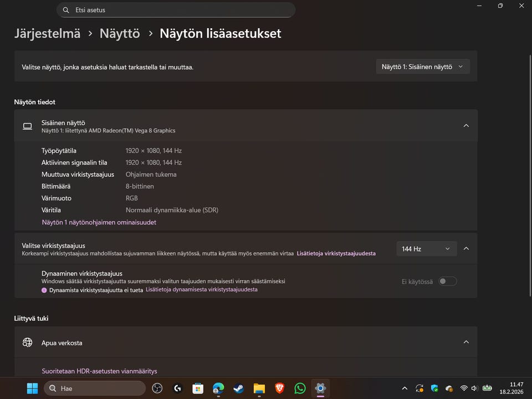
Task: Click the speaker volume tray icon
Action: pyautogui.click(x=474, y=388)
